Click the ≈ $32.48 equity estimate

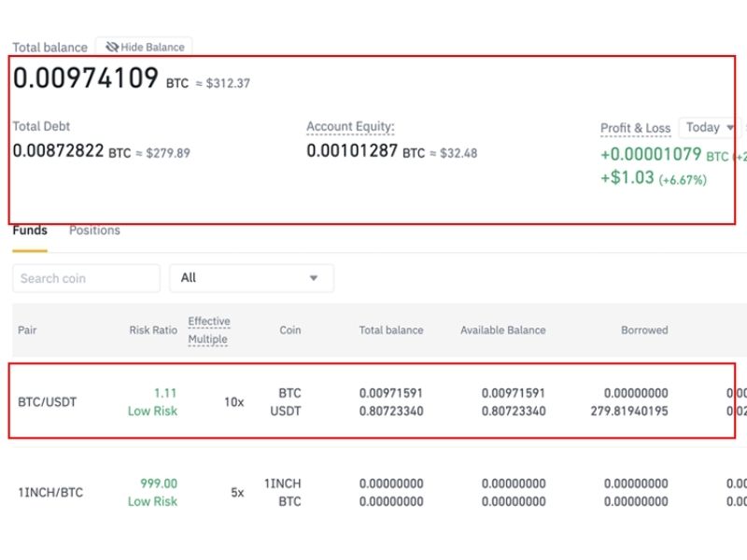[x=454, y=153]
